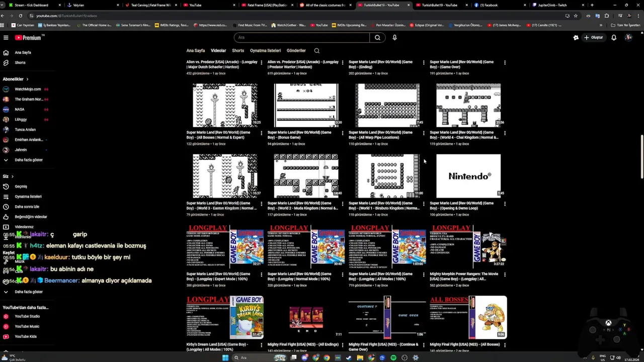Open the channel Gönderiler tab
Image resolution: width=644 pixels, height=362 pixels.
[296, 50]
